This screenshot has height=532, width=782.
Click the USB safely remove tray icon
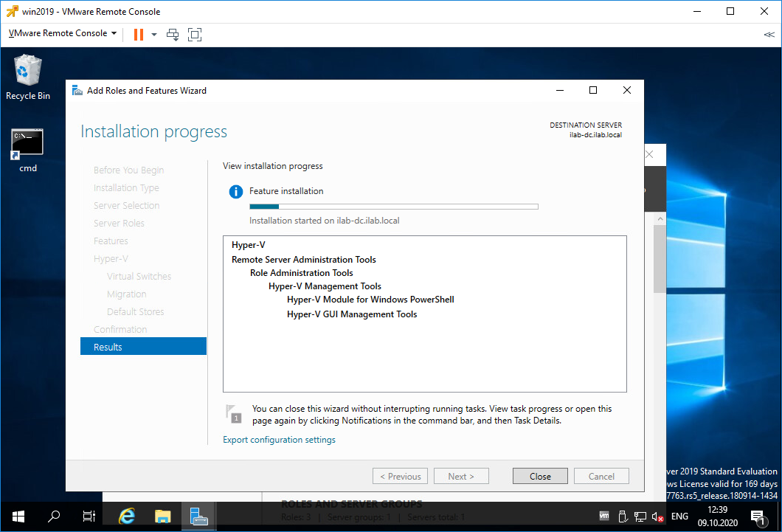coord(623,517)
